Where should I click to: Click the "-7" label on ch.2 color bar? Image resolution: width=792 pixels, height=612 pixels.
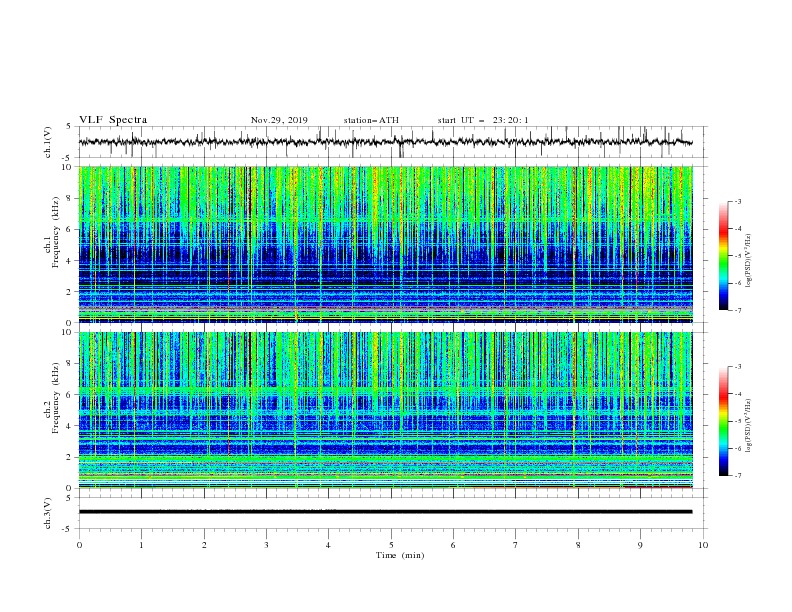(x=737, y=476)
